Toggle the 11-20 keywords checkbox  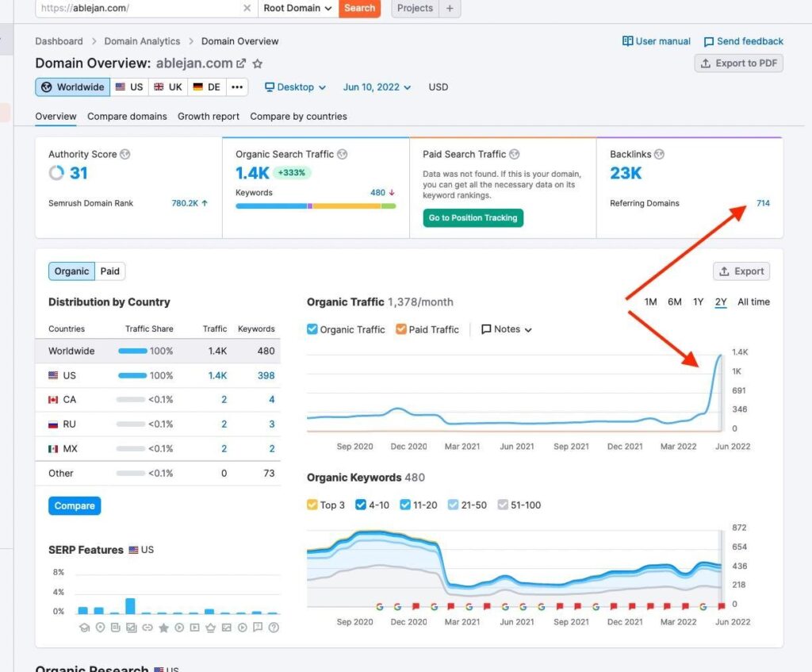tap(405, 505)
